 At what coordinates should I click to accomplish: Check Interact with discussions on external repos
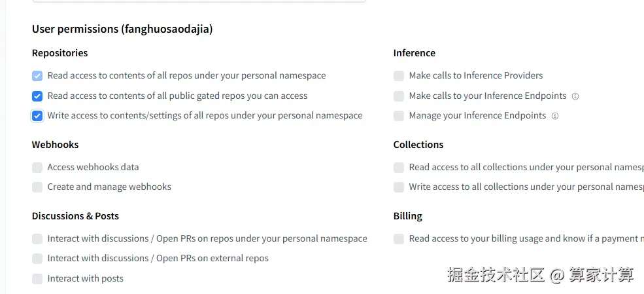pyautogui.click(x=37, y=259)
